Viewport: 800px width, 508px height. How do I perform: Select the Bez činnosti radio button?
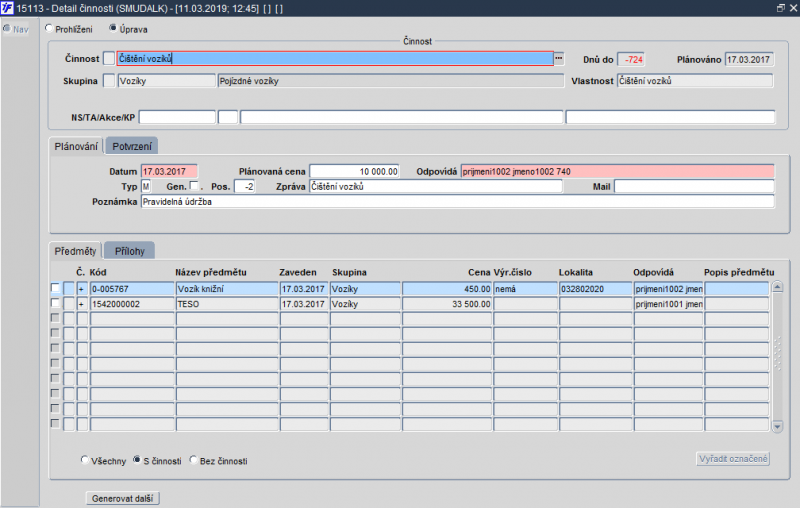point(193,460)
